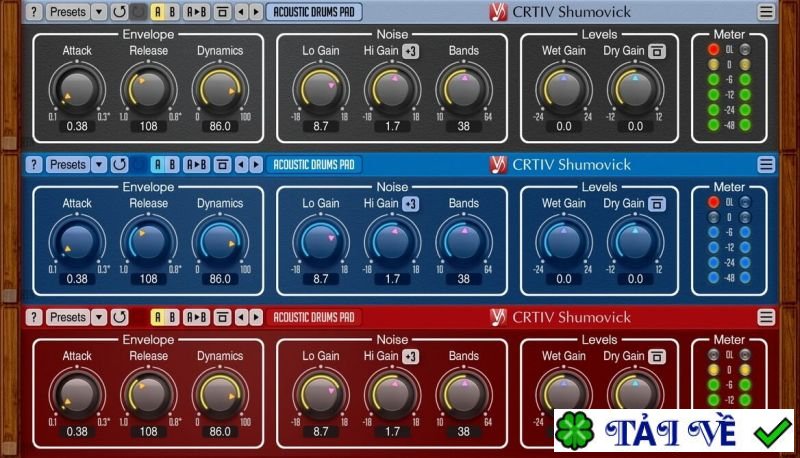
Task: Copy A to B in blue instance
Action: tap(196, 164)
